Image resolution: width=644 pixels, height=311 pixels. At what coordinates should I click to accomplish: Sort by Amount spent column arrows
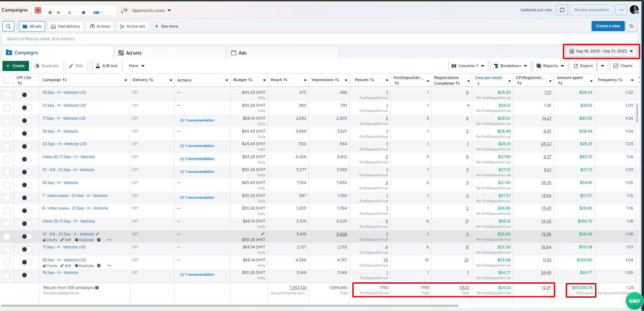point(560,83)
